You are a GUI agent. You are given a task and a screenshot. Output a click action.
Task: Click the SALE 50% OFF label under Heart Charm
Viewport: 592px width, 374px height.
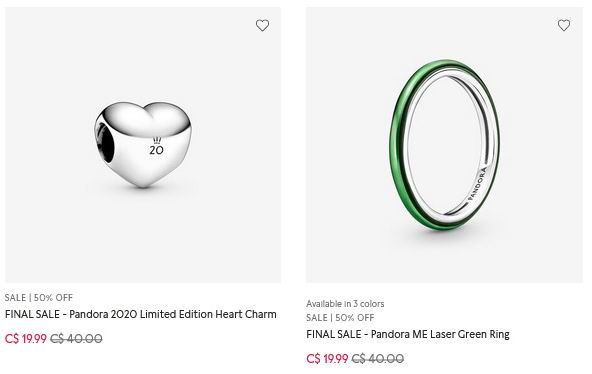39,297
